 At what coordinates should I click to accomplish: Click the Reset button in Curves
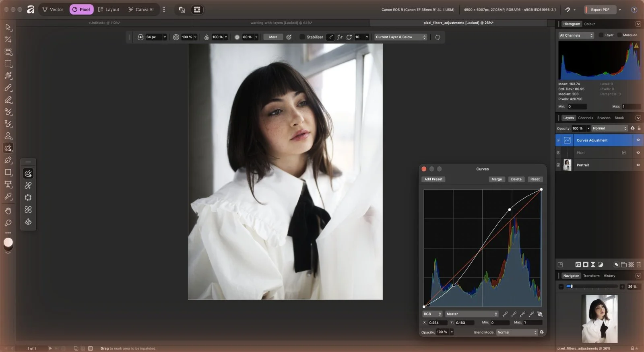pyautogui.click(x=535, y=179)
